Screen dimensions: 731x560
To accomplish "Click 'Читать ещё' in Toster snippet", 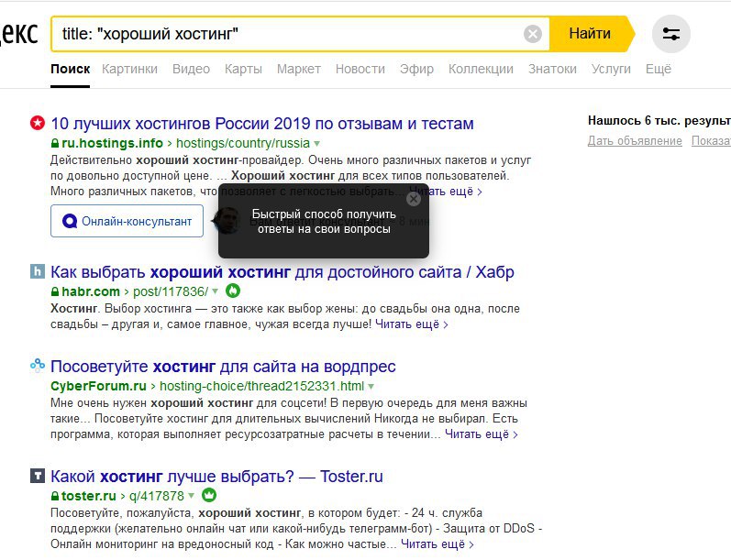I will (x=437, y=544).
